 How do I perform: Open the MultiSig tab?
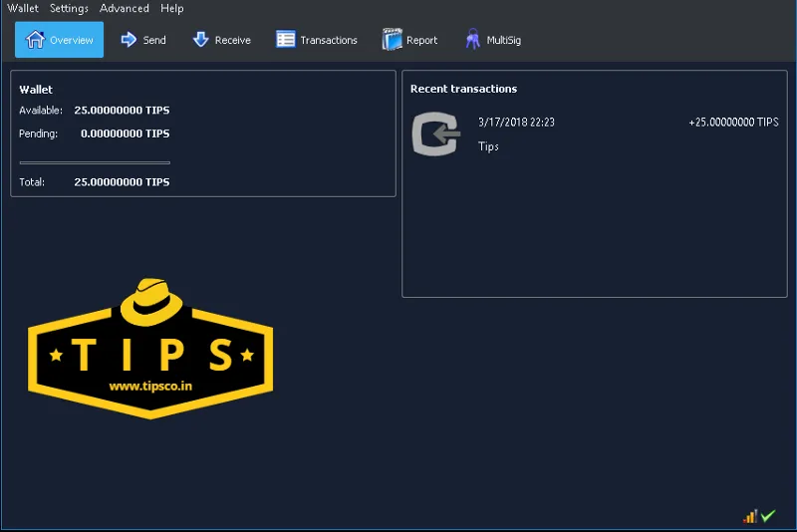(x=493, y=40)
